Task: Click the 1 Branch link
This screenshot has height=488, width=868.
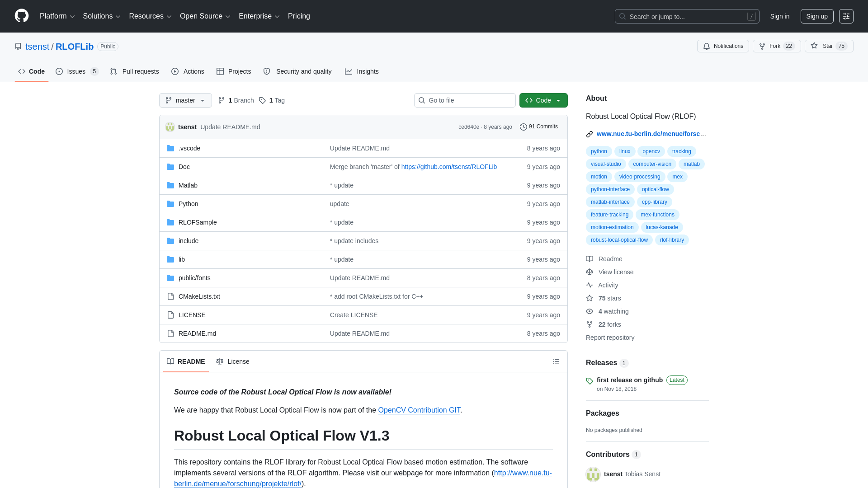Action: 236,100
